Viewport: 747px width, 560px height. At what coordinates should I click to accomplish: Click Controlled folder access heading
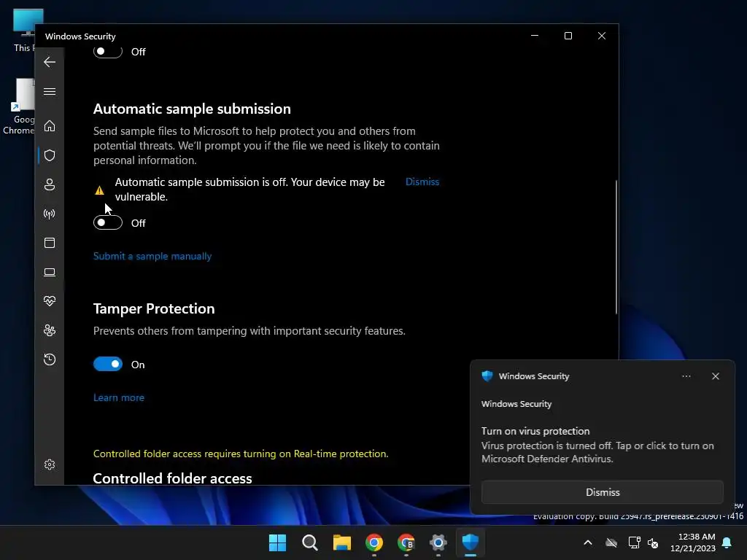point(172,478)
